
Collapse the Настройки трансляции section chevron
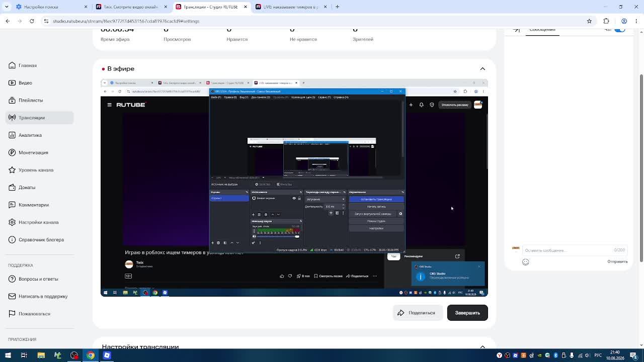click(482, 347)
